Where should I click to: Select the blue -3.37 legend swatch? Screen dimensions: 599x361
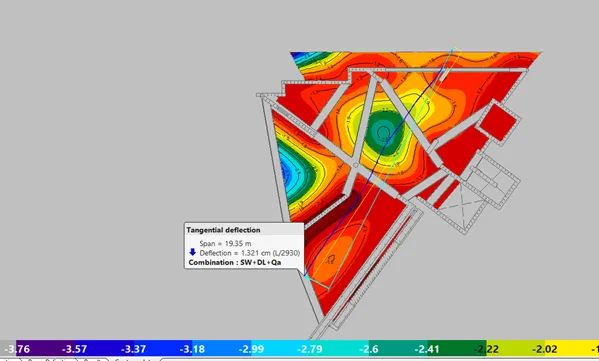(133, 348)
